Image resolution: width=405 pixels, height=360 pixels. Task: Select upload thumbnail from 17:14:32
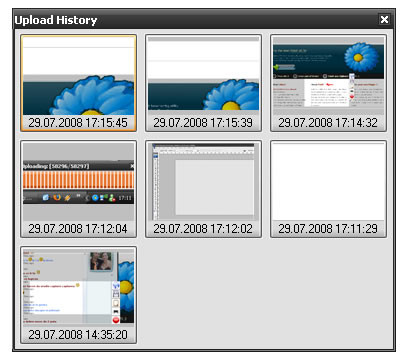pyautogui.click(x=328, y=83)
